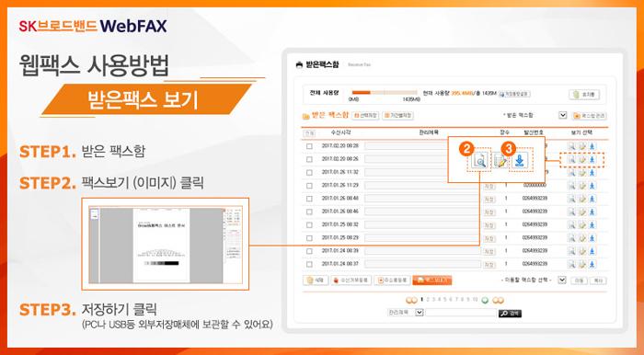Check the 2017.01.26 08:48 row checkbox

click(x=309, y=199)
